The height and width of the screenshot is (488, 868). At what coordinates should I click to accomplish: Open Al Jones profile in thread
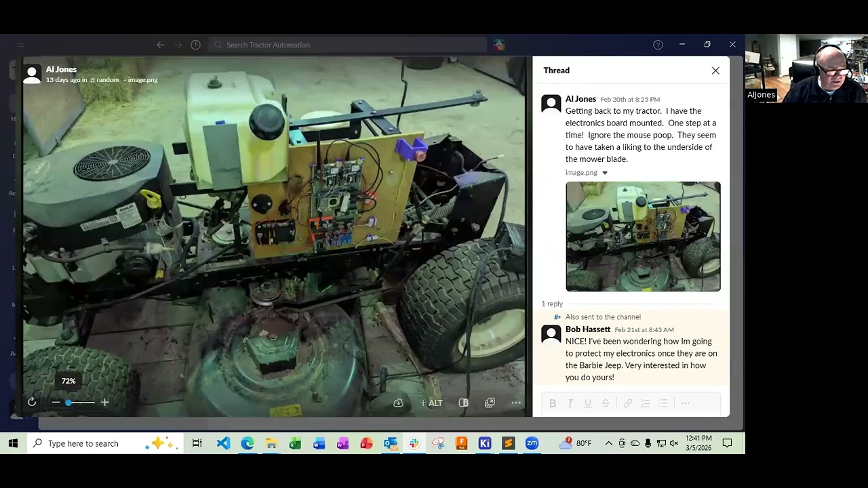pyautogui.click(x=580, y=99)
